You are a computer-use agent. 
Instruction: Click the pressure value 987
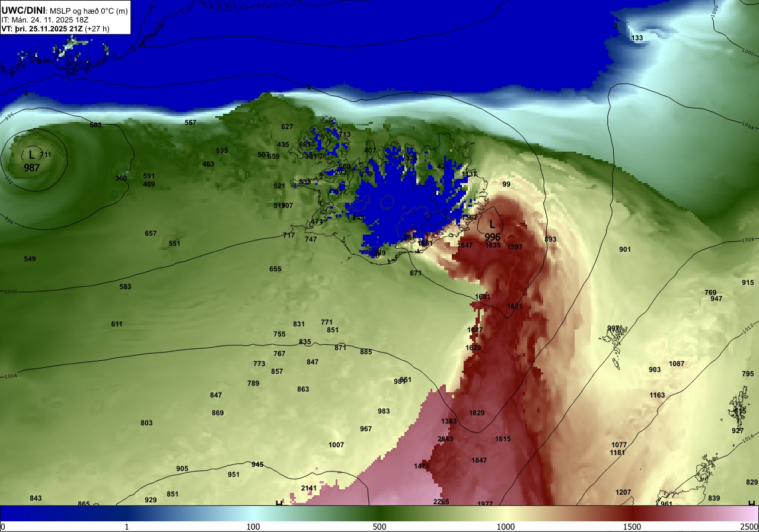coord(31,168)
